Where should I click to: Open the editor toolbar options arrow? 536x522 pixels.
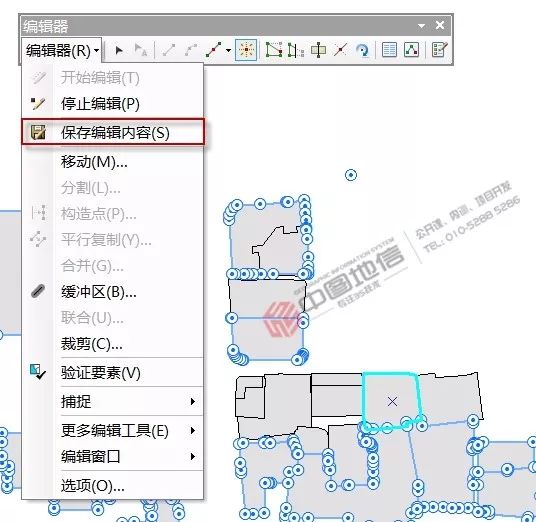pyautogui.click(x=421, y=26)
